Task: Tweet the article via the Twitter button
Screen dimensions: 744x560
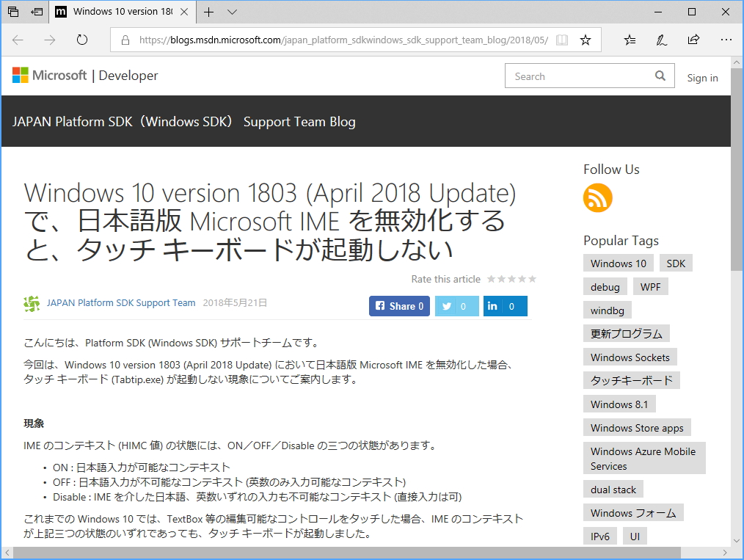Action: [x=456, y=306]
